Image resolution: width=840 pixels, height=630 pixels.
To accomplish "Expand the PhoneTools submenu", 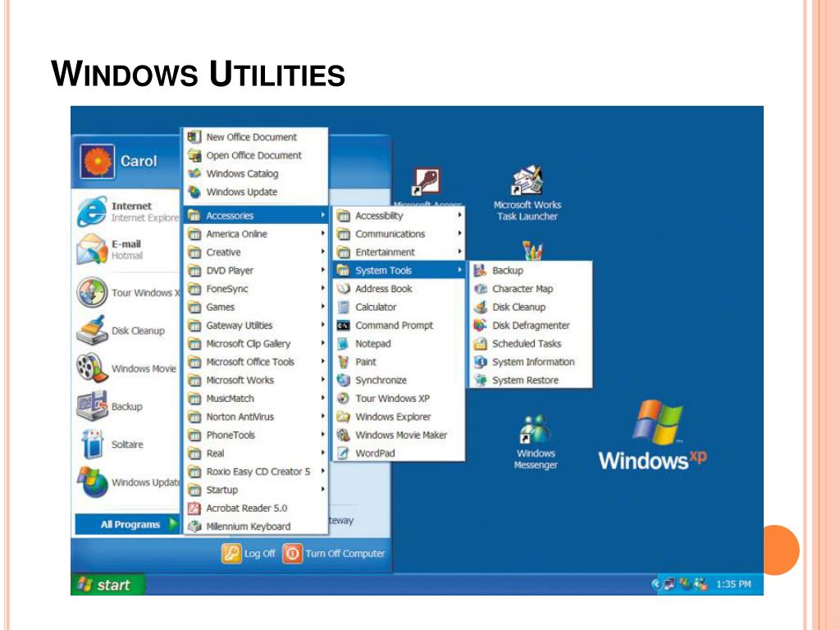I will click(x=256, y=435).
